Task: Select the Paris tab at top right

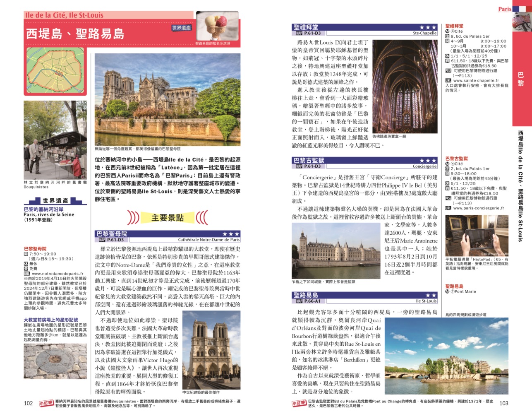Action: tap(505, 9)
